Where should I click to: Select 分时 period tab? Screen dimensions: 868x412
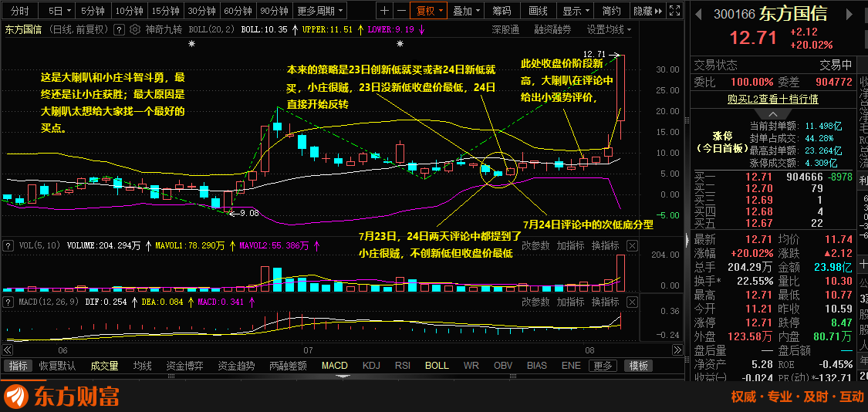pos(21,10)
